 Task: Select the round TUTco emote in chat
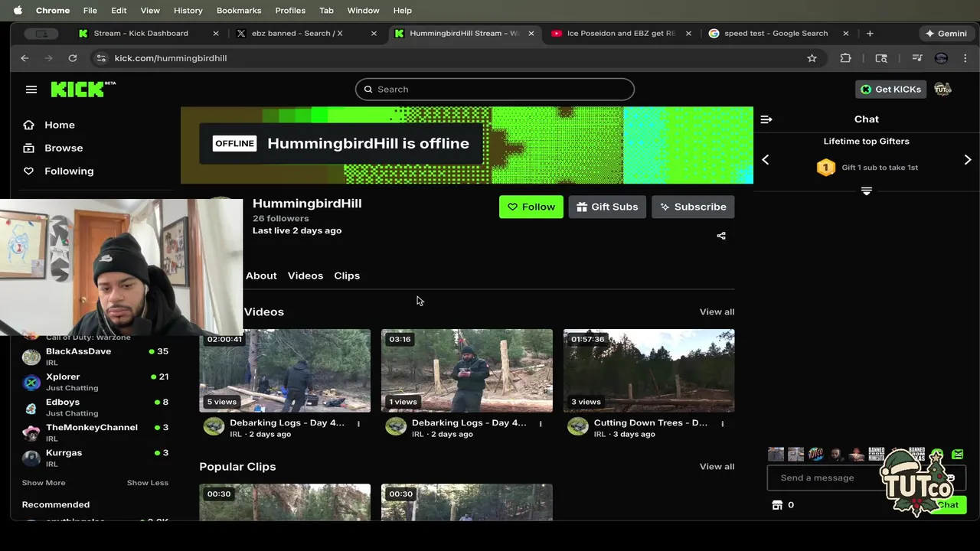click(816, 454)
